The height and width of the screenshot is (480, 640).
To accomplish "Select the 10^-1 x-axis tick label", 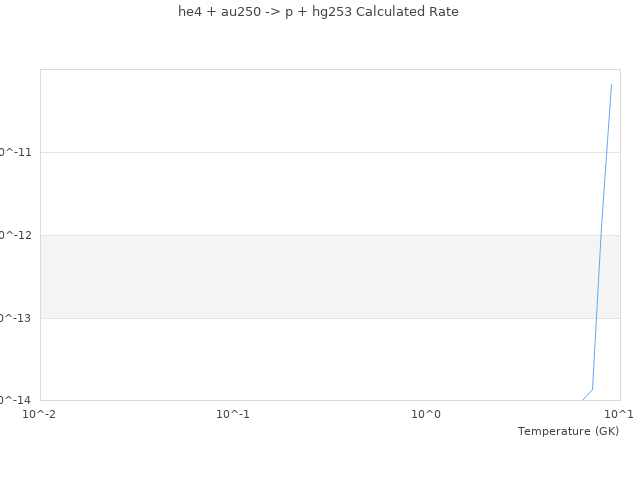I will point(233,414).
